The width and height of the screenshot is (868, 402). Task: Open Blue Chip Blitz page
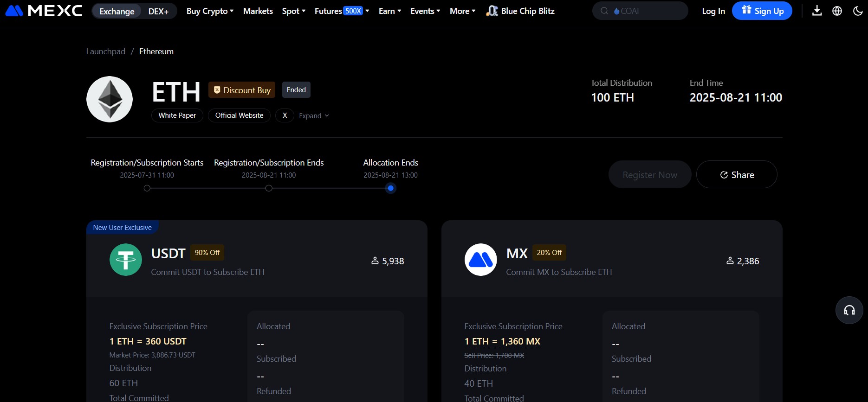coord(520,11)
